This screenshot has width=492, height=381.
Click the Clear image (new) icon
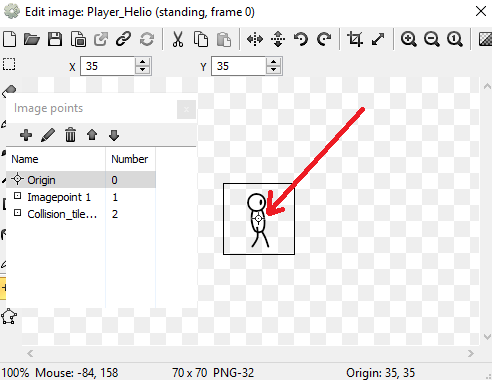pos(9,39)
